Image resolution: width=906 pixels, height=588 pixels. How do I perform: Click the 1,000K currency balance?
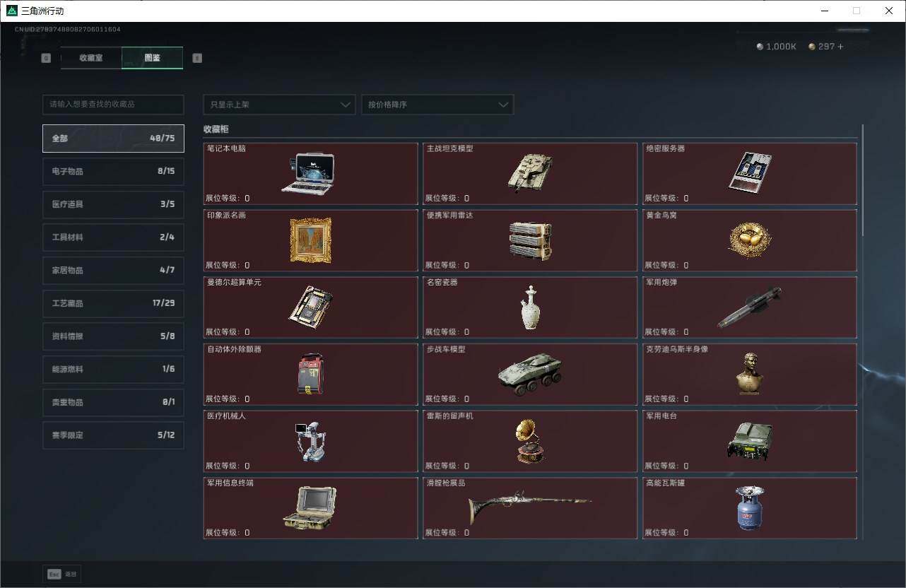coord(777,47)
